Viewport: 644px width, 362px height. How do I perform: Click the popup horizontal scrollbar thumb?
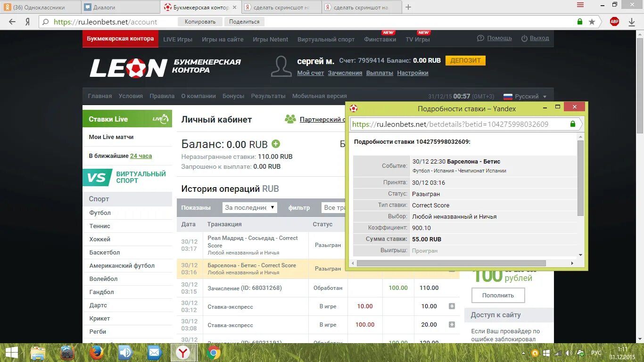[451, 263]
